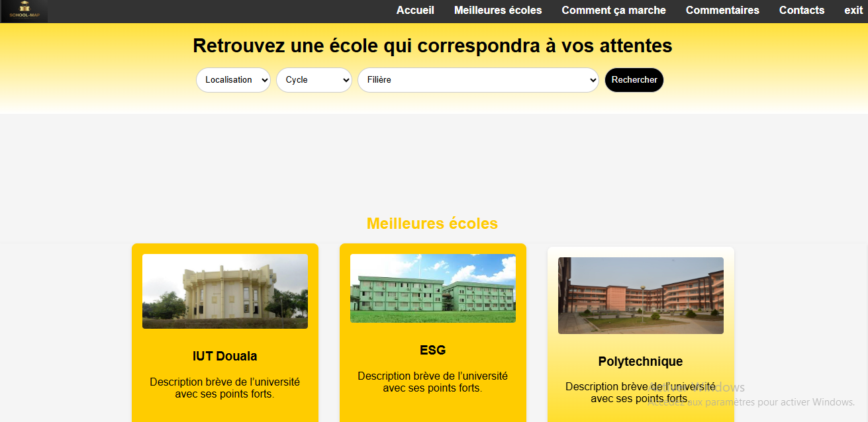868x422 pixels.
Task: Navigate to Commentaires in navbar
Action: 722,11
